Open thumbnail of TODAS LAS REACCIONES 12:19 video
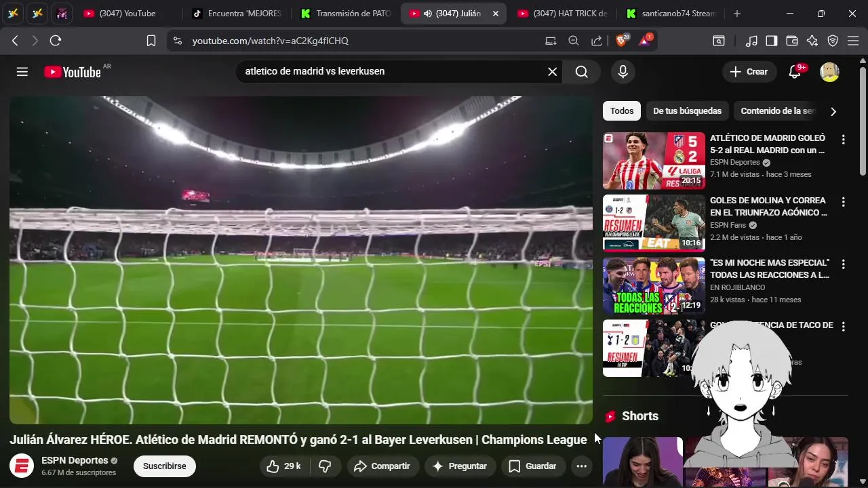 [x=654, y=285]
